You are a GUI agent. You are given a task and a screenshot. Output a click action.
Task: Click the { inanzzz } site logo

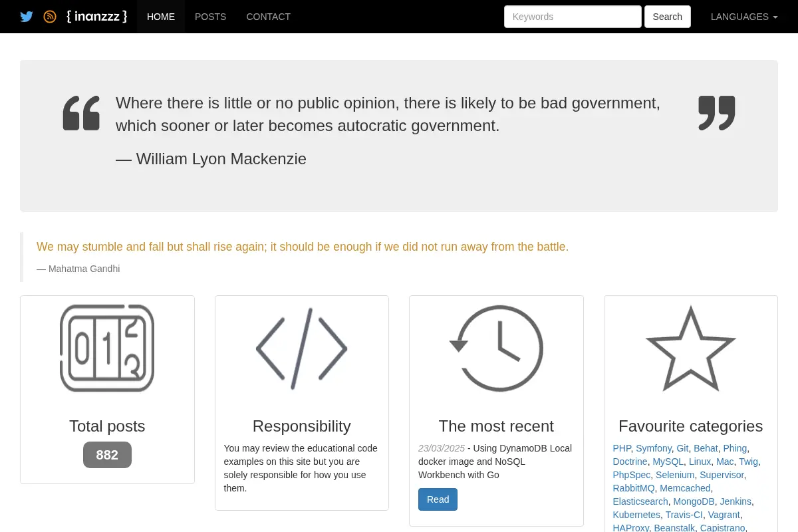click(x=97, y=17)
